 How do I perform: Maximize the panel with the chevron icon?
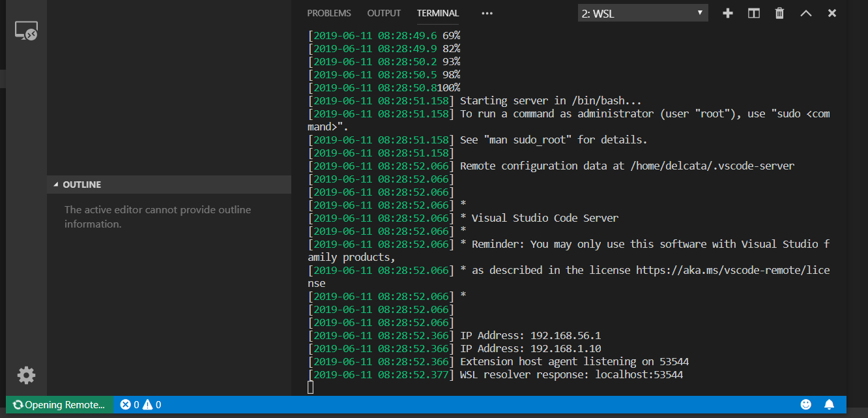point(806,12)
